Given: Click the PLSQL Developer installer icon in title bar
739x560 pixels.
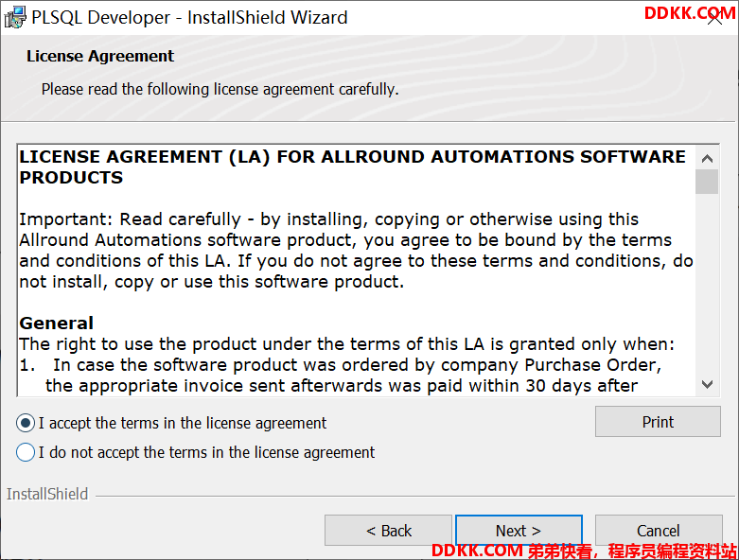Looking at the screenshot, I should [x=15, y=17].
